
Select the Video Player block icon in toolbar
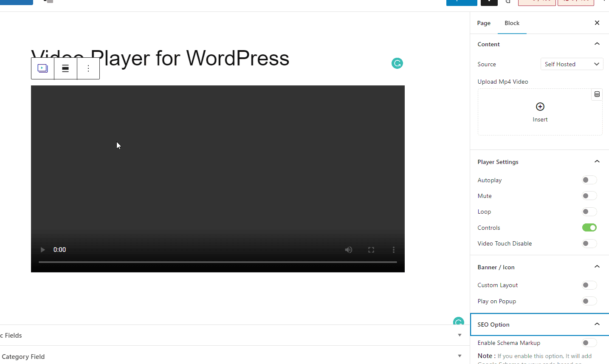point(42,68)
